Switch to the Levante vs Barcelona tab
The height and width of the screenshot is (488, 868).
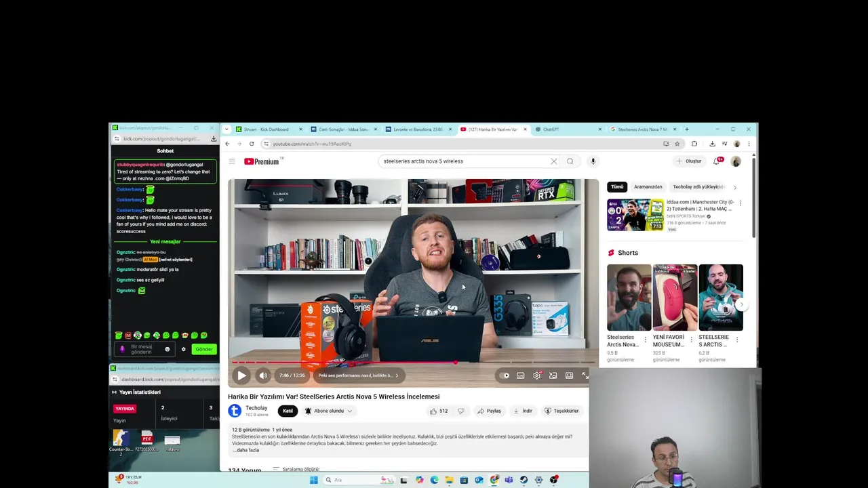pyautogui.click(x=418, y=129)
